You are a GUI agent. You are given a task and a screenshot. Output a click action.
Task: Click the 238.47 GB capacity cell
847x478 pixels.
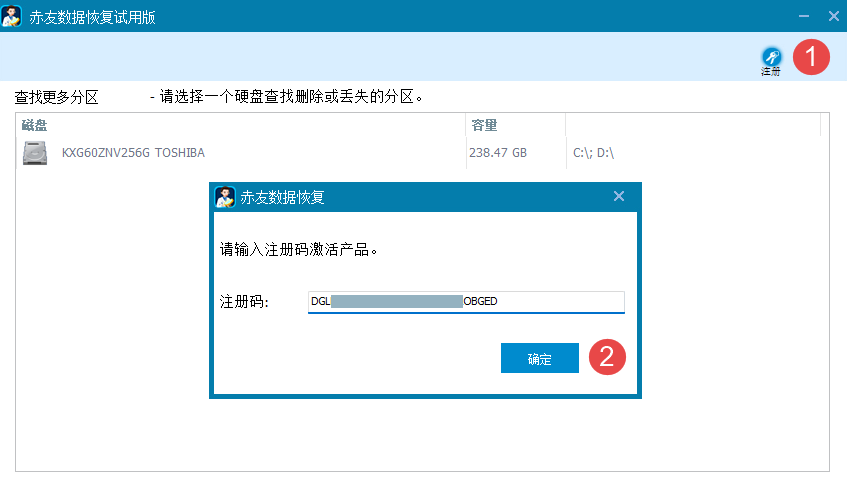(498, 153)
